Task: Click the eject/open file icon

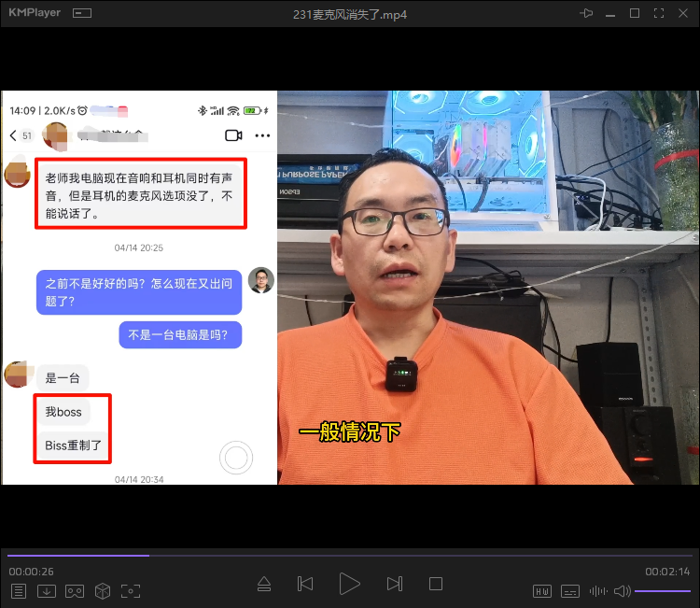Action: [264, 585]
